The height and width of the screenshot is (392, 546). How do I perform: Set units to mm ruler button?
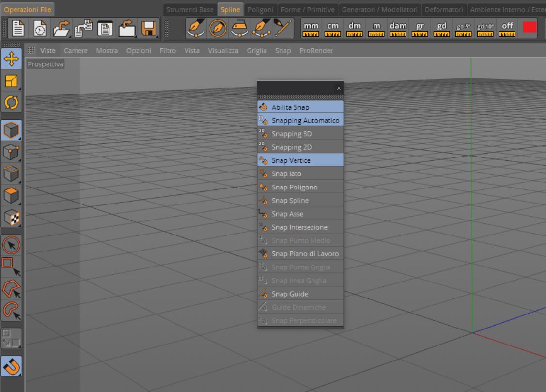pyautogui.click(x=311, y=29)
